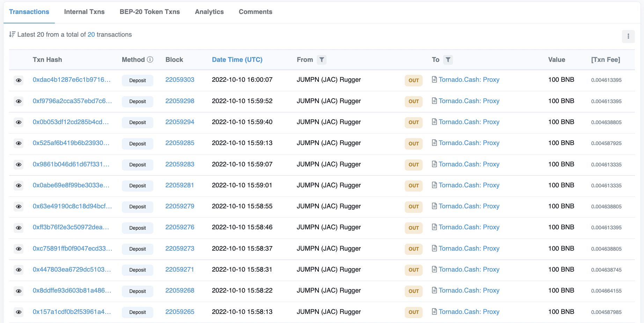Select the Txn Hash column header

point(47,60)
